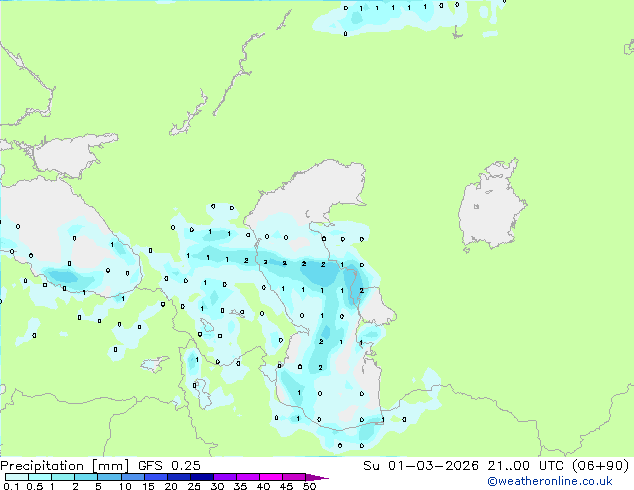Click the 'GFS 0.25' model label

pos(169,466)
